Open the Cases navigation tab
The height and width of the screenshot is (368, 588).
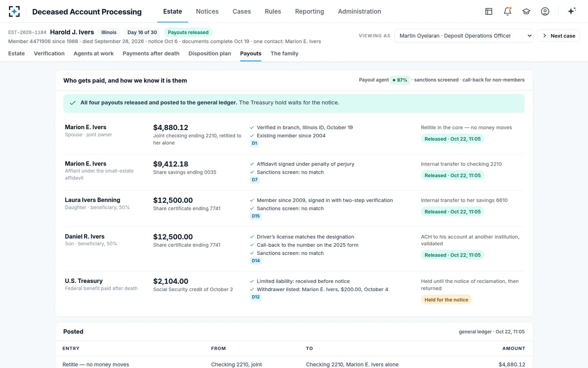242,11
